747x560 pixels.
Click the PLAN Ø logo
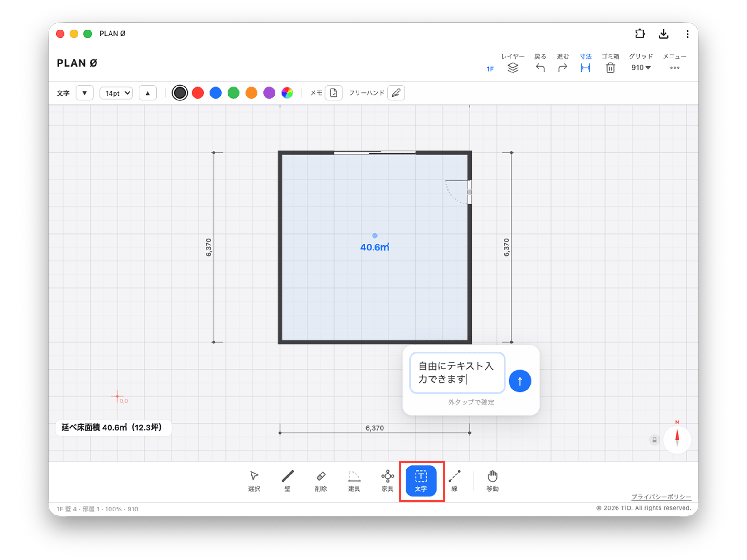pos(77,63)
